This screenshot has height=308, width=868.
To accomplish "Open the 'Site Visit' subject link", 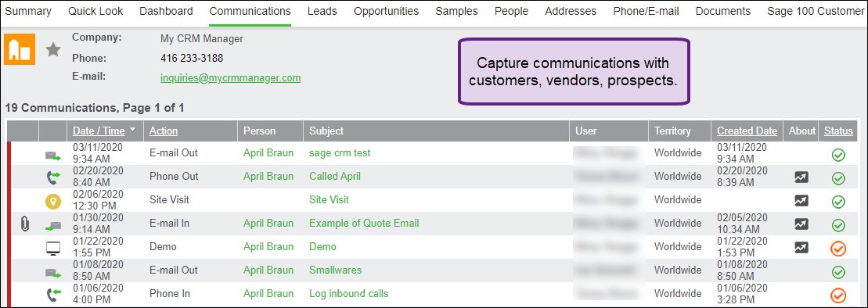I will pyautogui.click(x=330, y=199).
